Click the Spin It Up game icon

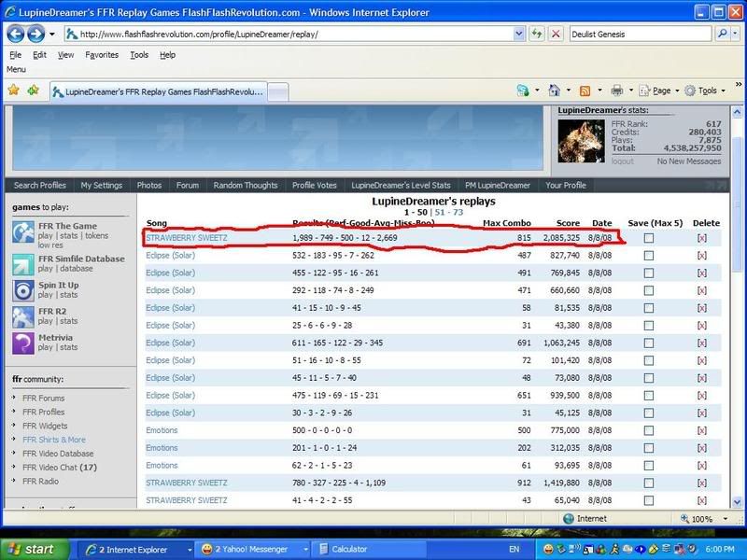(x=23, y=290)
